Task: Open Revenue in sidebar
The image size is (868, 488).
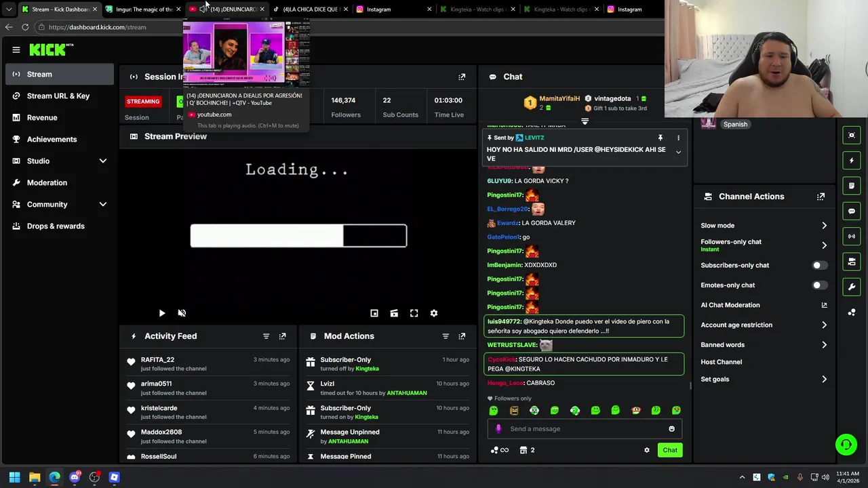Action: point(60,117)
